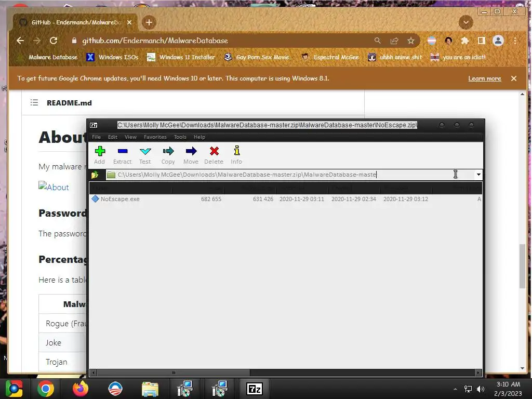
Task: Open the Edit menu in 7-Zip
Action: tap(113, 137)
